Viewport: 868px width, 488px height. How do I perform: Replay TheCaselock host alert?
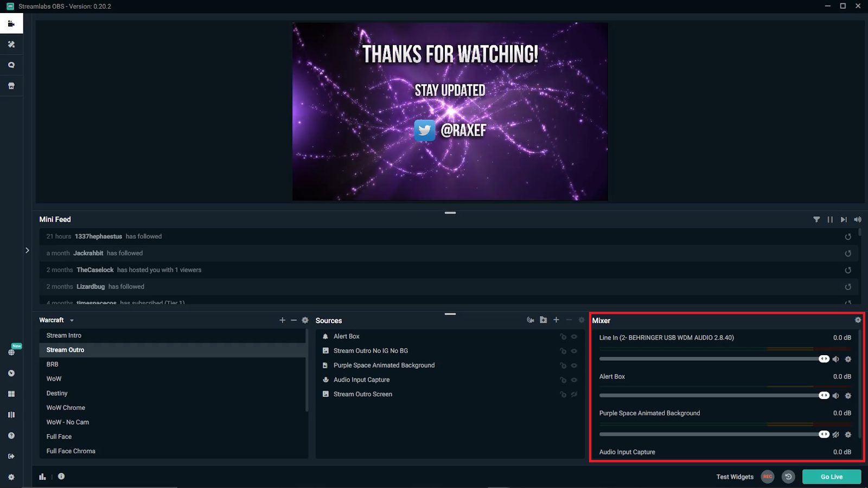pos(848,270)
